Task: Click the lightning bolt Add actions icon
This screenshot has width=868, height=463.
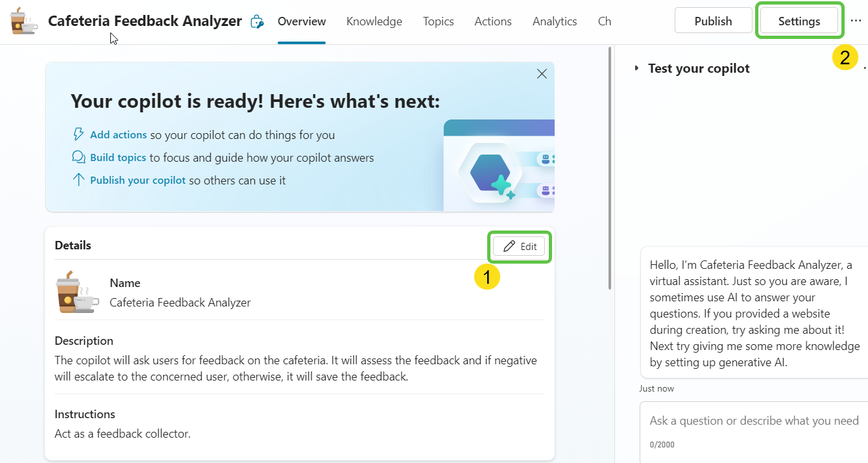Action: (x=78, y=134)
